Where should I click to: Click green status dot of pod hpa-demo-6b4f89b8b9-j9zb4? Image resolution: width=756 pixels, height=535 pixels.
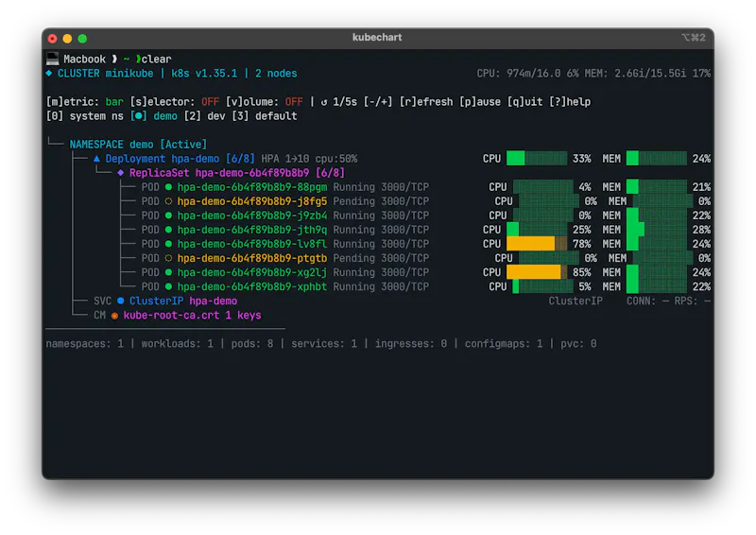click(168, 216)
